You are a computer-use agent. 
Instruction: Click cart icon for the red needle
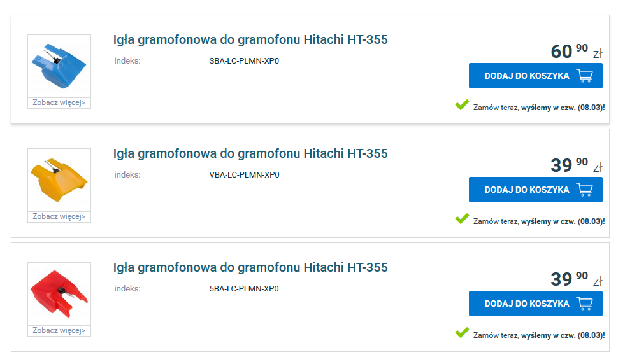point(584,304)
